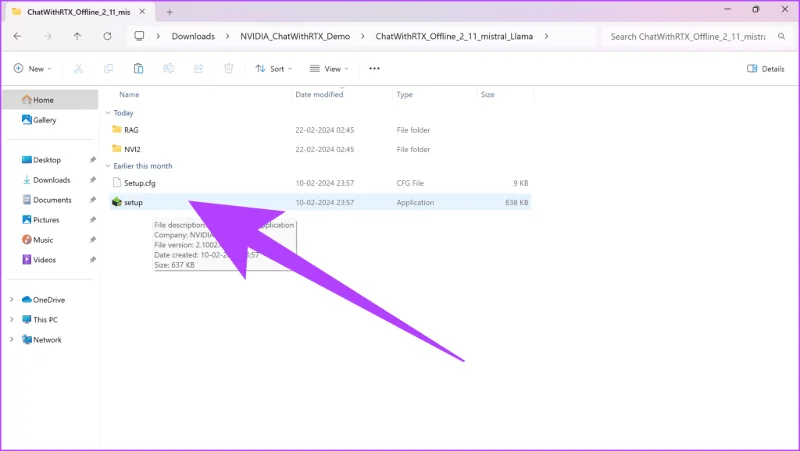This screenshot has height=451, width=800.
Task: Open Desktop in quick access
Action: pyautogui.click(x=41, y=160)
